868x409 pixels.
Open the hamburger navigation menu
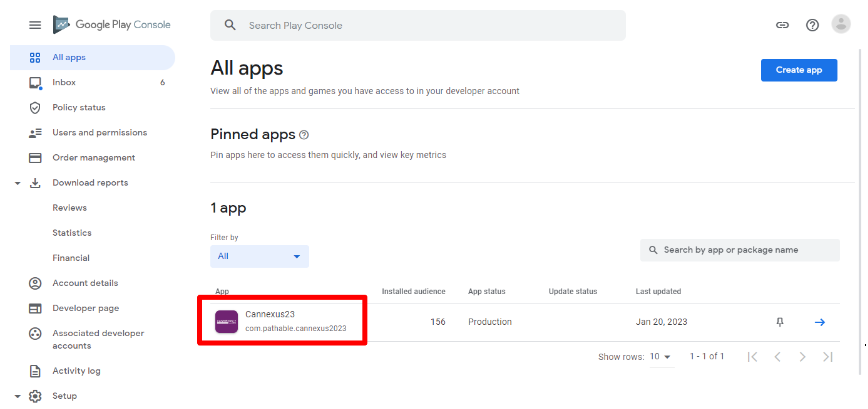[35, 25]
